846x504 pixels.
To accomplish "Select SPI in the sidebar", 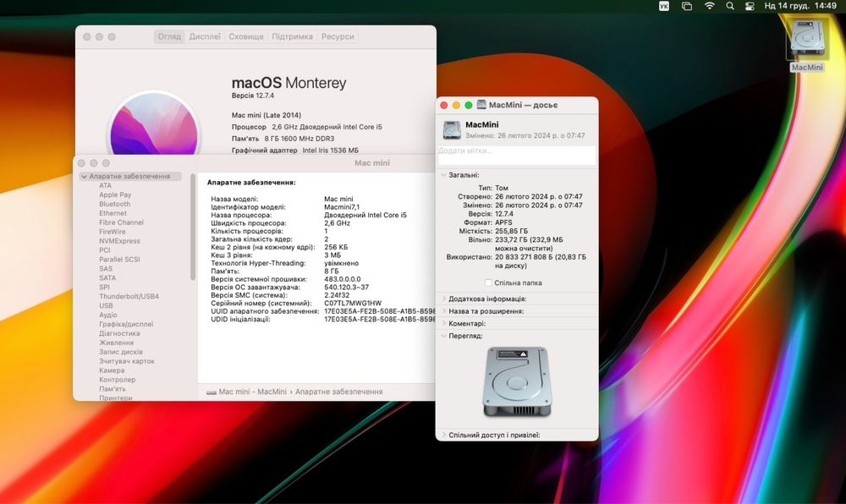I will 104,288.
